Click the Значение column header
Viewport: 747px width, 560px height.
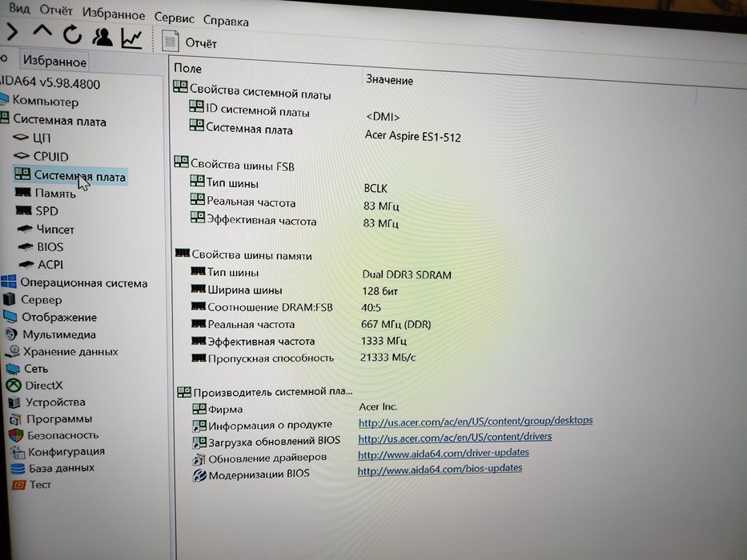(389, 79)
